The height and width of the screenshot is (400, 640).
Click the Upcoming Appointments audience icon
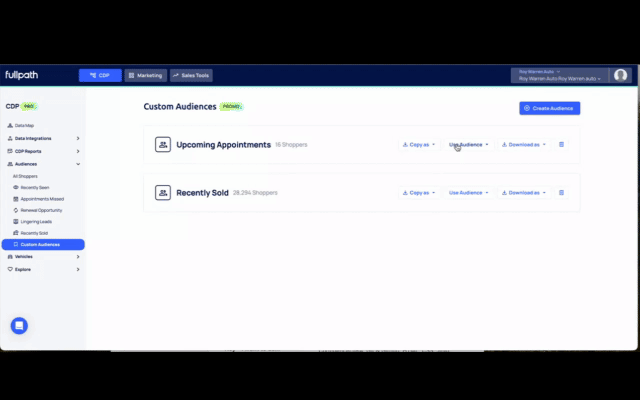tap(163, 145)
